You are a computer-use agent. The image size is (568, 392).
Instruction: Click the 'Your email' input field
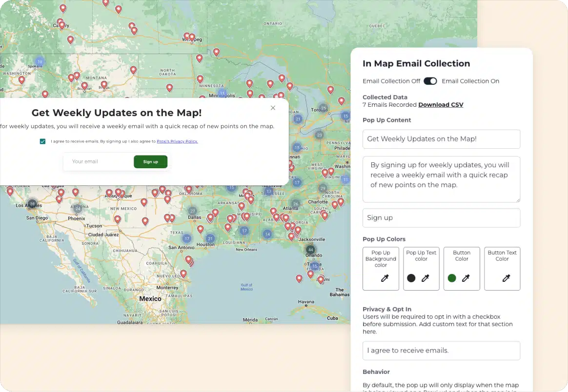coord(98,161)
